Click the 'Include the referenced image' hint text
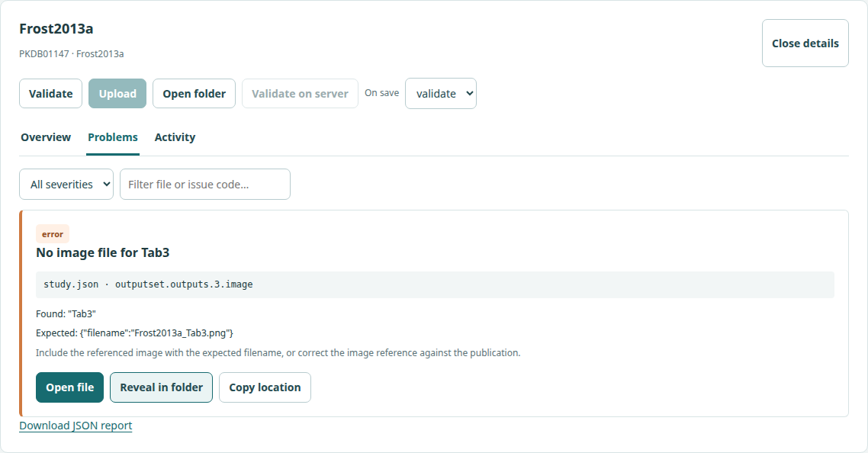Image resolution: width=868 pixels, height=453 pixels. [278, 353]
